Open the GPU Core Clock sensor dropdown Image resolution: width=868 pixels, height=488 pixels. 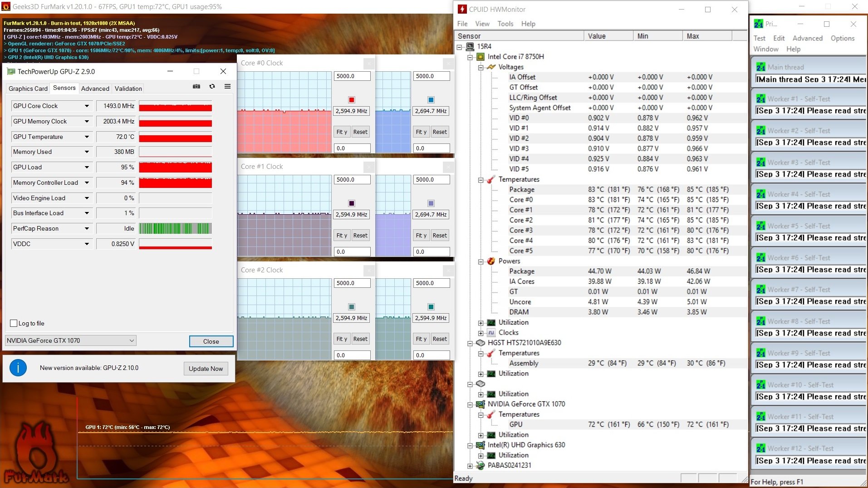(87, 106)
